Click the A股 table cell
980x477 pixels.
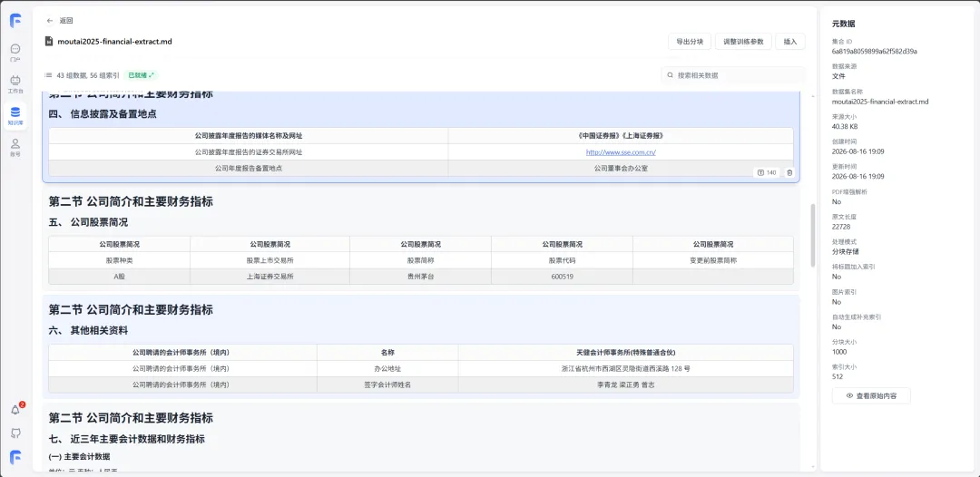pos(120,277)
